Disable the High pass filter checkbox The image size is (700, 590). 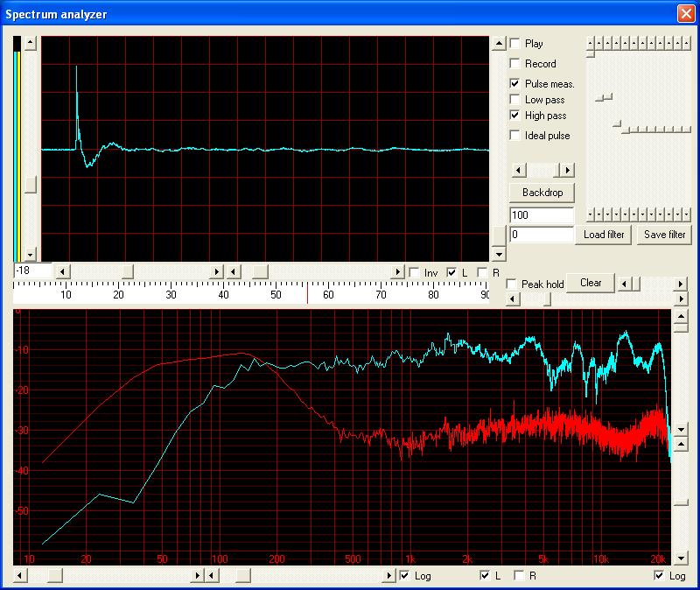pyautogui.click(x=514, y=116)
